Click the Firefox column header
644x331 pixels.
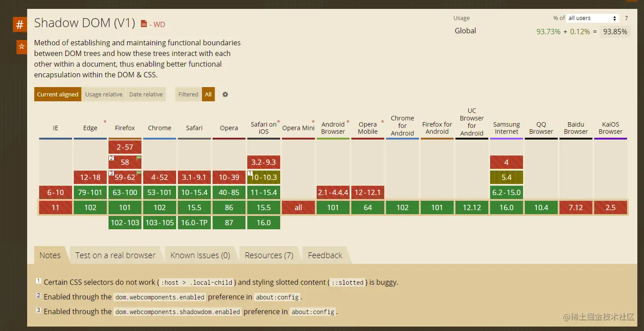125,128
